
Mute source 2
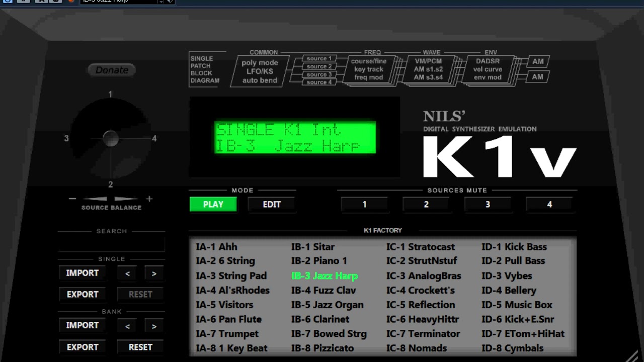pyautogui.click(x=426, y=205)
